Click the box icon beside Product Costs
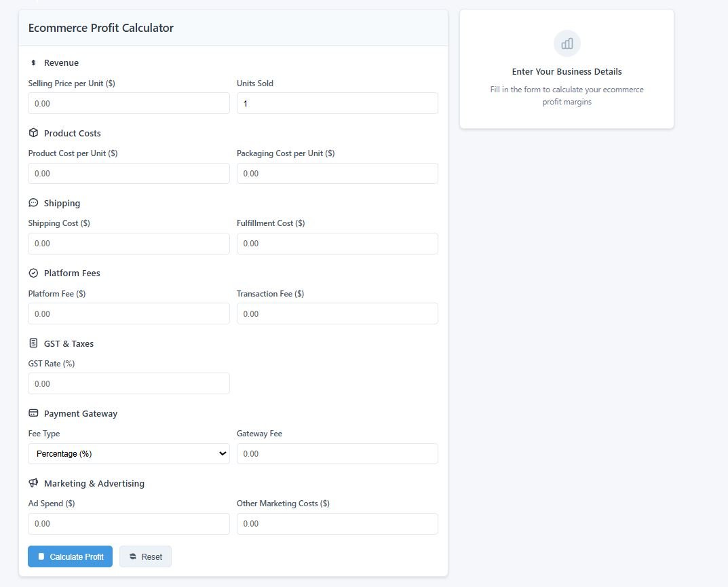Viewport: 728px width, 587px height. [x=33, y=133]
